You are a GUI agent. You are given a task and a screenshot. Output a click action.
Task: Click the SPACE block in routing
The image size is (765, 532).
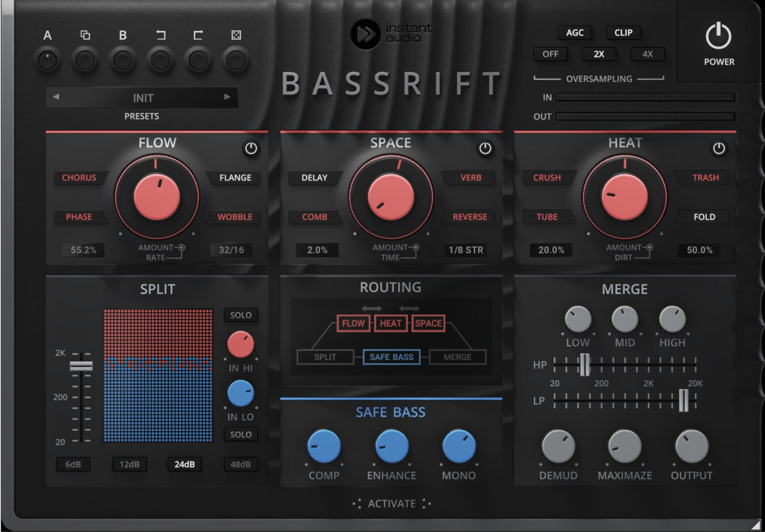(x=429, y=323)
